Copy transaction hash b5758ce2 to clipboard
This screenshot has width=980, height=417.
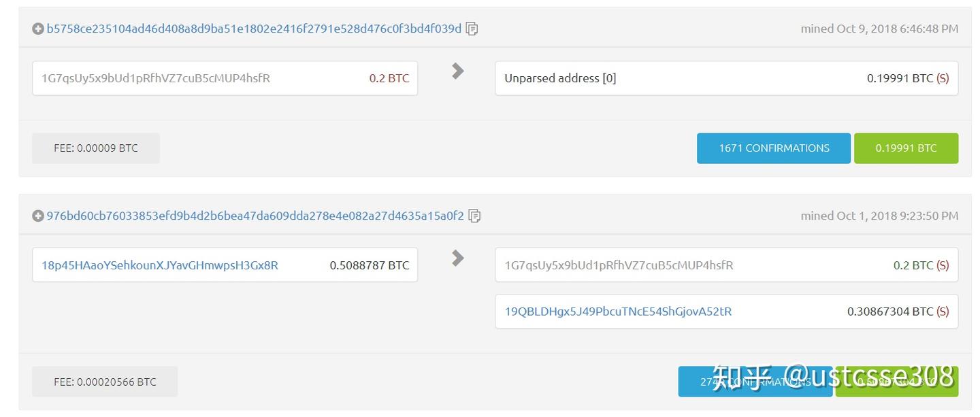472,29
